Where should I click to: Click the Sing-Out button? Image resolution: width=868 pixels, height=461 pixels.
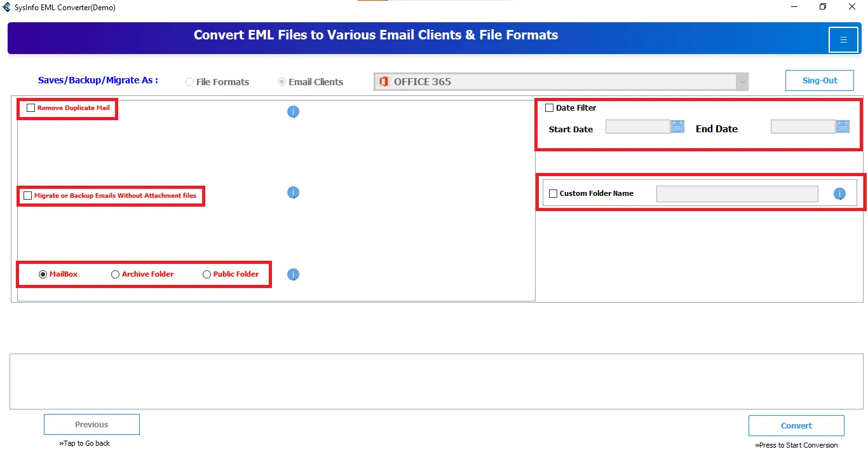point(820,81)
